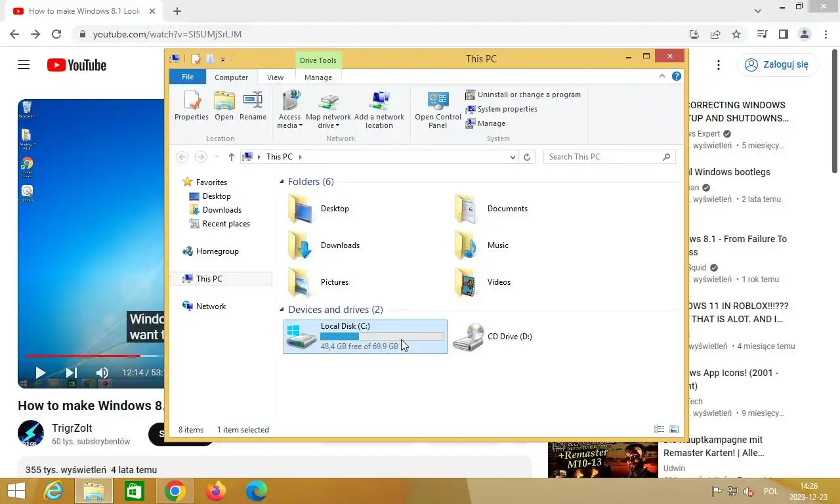Mute the YouTube video volume
The image size is (840, 504).
(102, 373)
